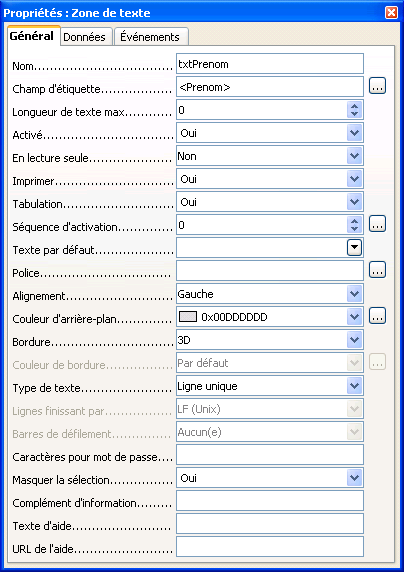Image resolution: width=404 pixels, height=572 pixels.
Task: Click the Complément d'information field
Action: tap(270, 500)
